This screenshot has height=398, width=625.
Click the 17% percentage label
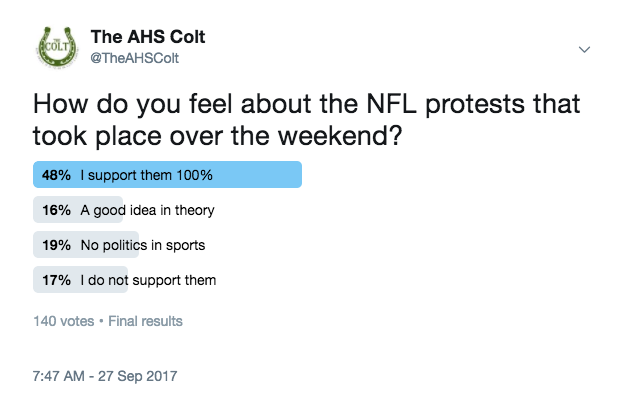tap(56, 280)
